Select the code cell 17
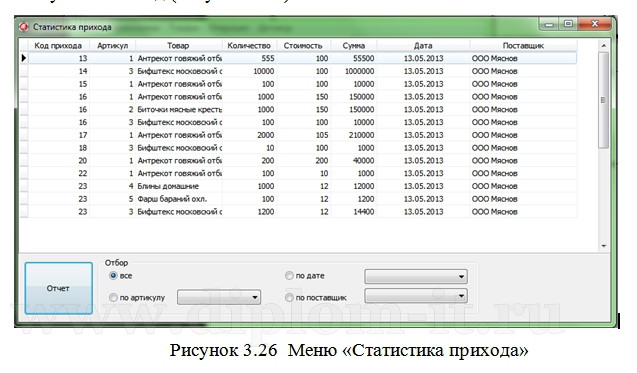This screenshot has height=373, width=637. tap(58, 135)
